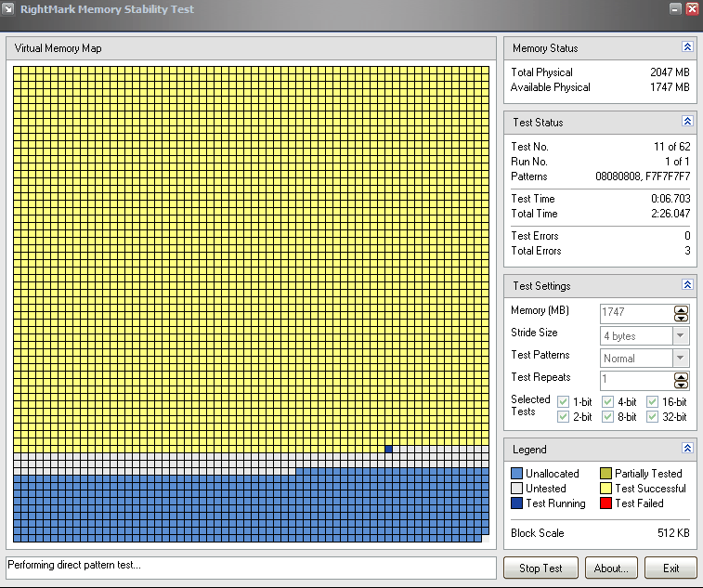
Task: Click the dark blue running block in memory map
Action: pyautogui.click(x=389, y=449)
